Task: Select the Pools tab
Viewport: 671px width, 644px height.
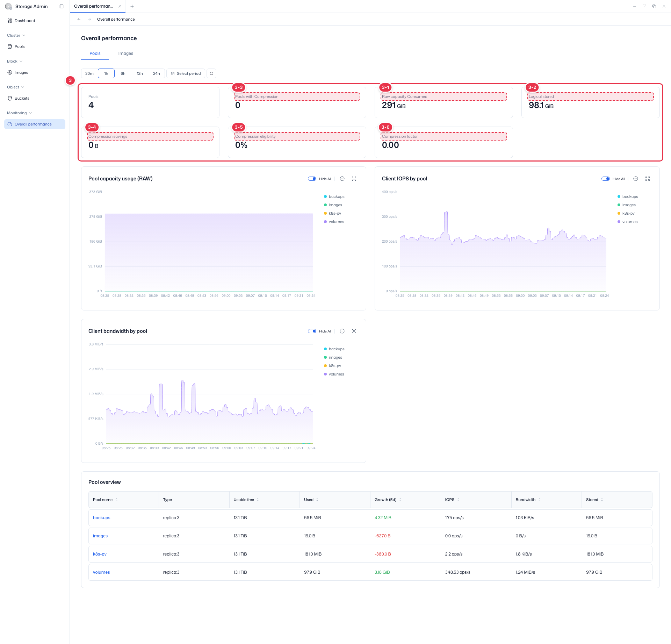Action: [95, 53]
